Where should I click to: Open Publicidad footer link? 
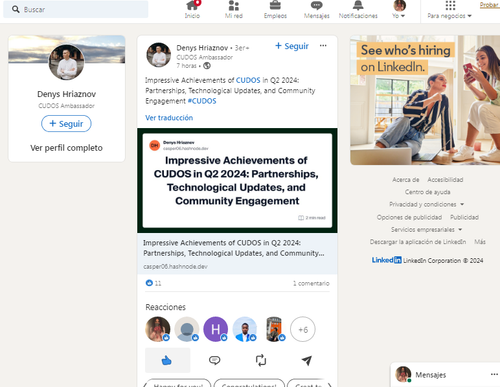point(464,217)
